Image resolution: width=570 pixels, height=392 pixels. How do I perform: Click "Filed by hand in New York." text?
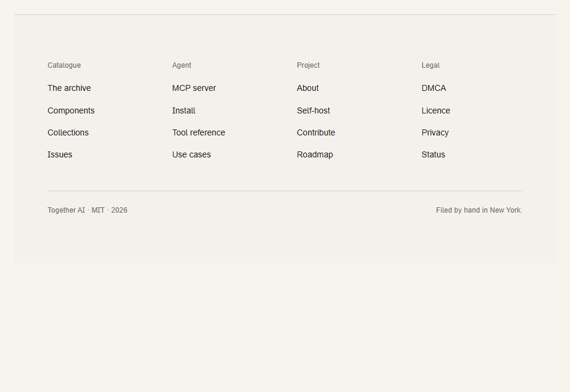(x=479, y=210)
